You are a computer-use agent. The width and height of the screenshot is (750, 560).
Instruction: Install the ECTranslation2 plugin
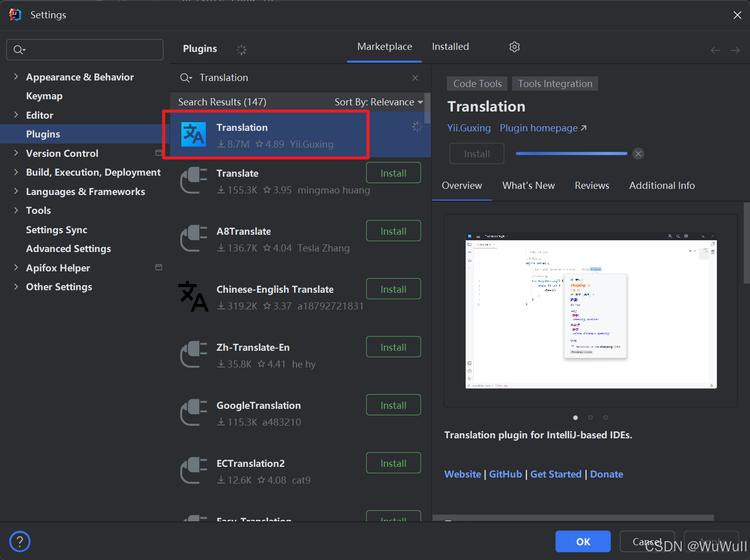pos(393,463)
